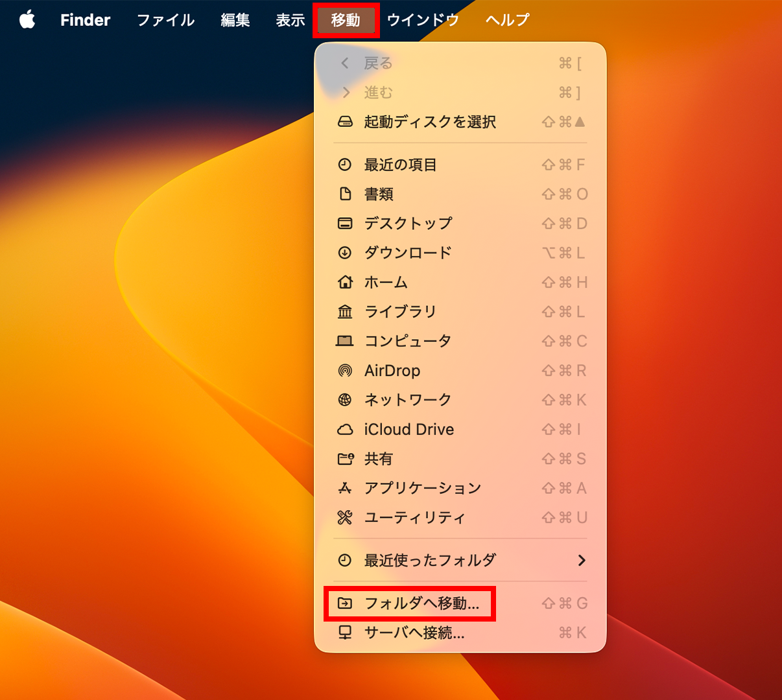Click the download arrow icon beside ダウンロード
The height and width of the screenshot is (700, 782).
pos(345,253)
